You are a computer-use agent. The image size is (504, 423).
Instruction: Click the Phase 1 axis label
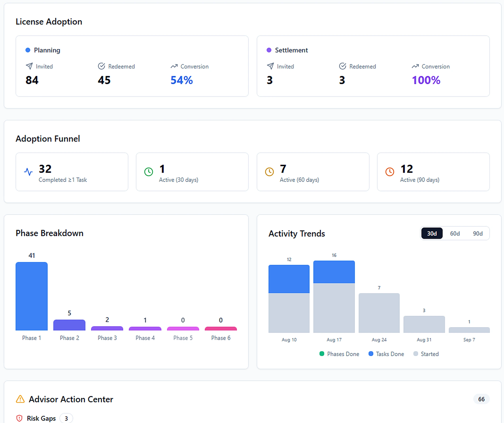(x=31, y=338)
